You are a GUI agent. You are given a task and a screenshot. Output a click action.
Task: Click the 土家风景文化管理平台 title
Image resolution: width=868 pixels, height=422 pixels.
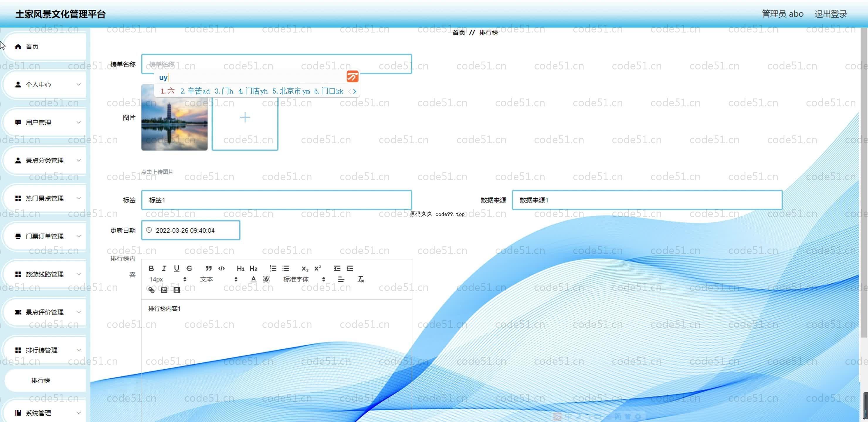click(61, 14)
